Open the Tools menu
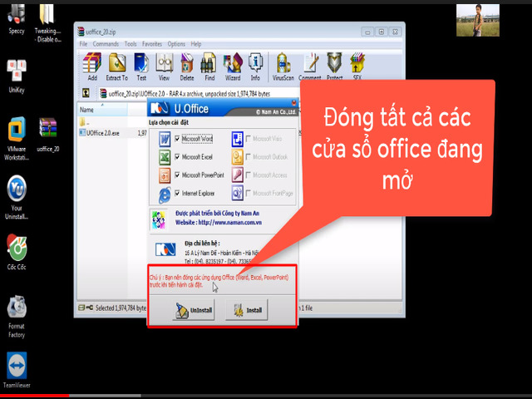Viewport: 532px width, 399px height. [131, 44]
